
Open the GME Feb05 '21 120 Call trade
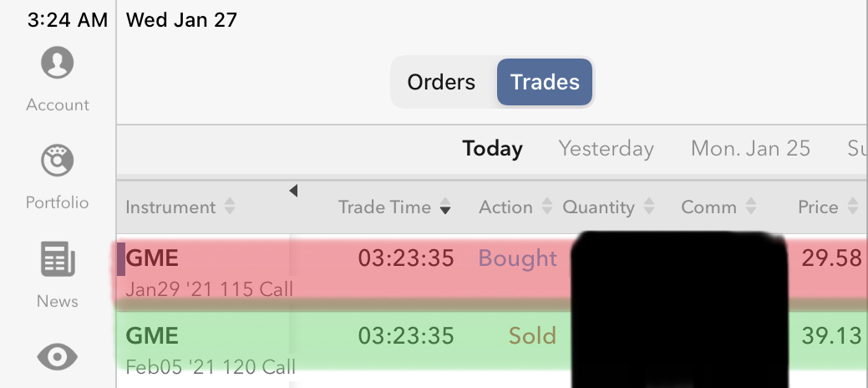[x=209, y=350]
